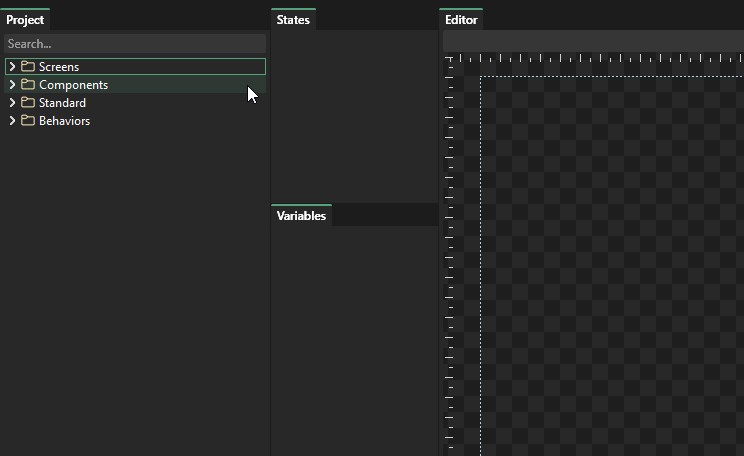The image size is (744, 456).
Task: Click the folder icon beside Standard
Action: (28, 103)
